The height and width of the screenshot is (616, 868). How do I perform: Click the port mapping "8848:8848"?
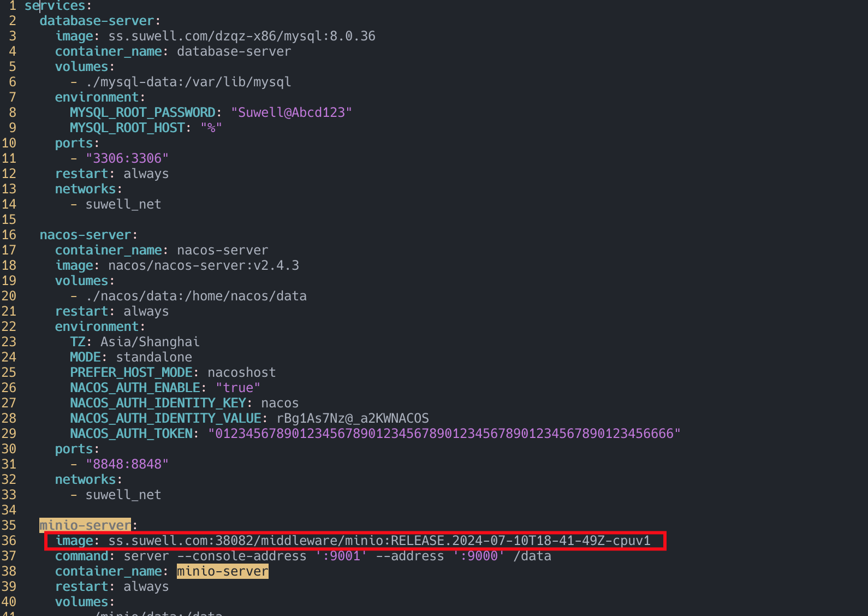(x=127, y=464)
